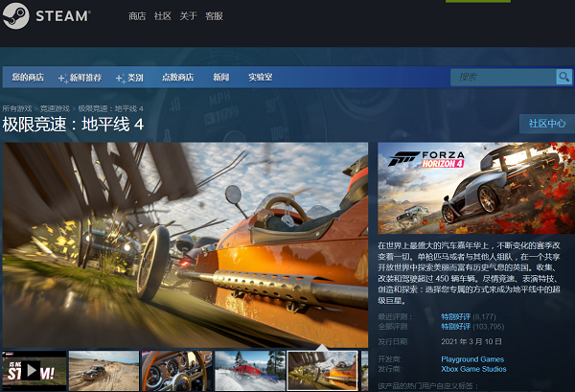Select the highlighted orange car thumbnail
The image size is (575, 392).
click(x=323, y=371)
